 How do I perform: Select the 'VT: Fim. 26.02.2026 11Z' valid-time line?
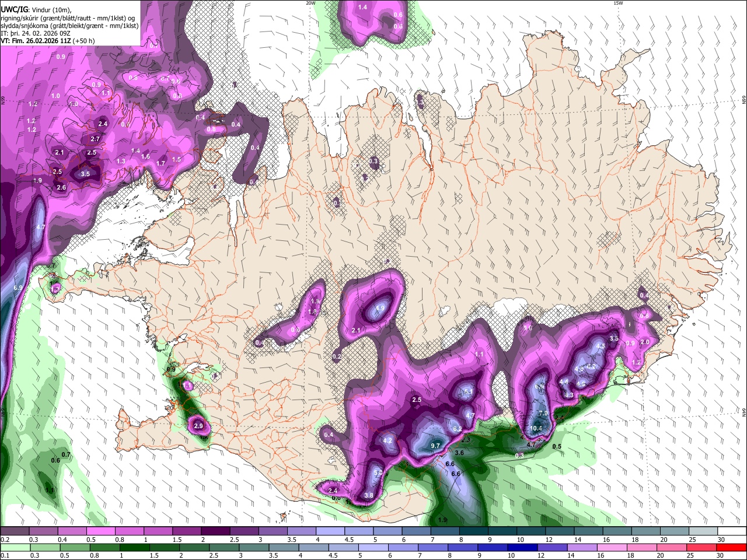point(47,41)
